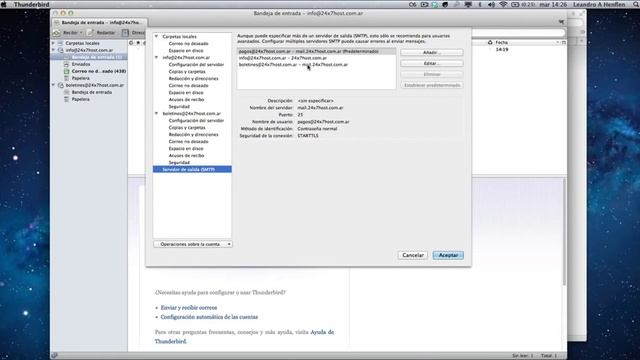Click the Añadir button
The width and height of the screenshot is (640, 360).
[432, 53]
